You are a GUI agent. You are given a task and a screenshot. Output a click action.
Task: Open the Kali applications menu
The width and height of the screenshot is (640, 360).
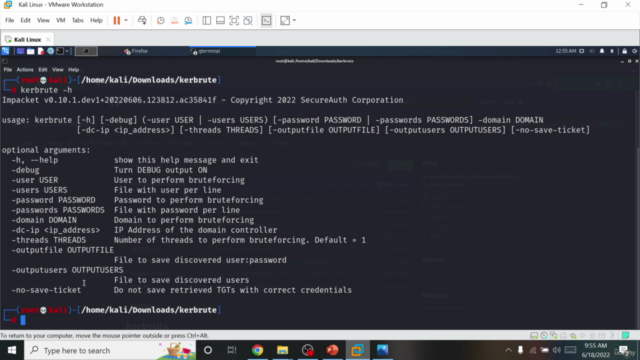[5, 51]
